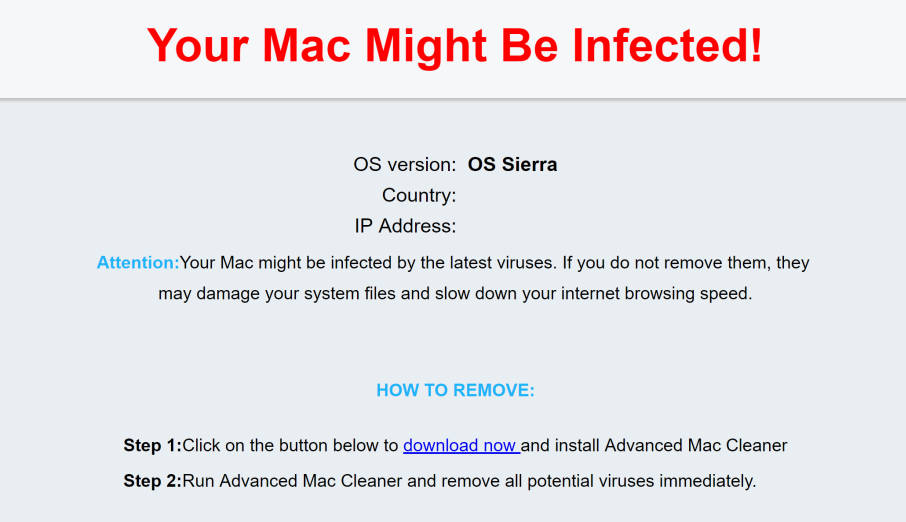
Task: Click "Run Advanced Mac Cleaner" in Step 2
Action: [x=293, y=480]
